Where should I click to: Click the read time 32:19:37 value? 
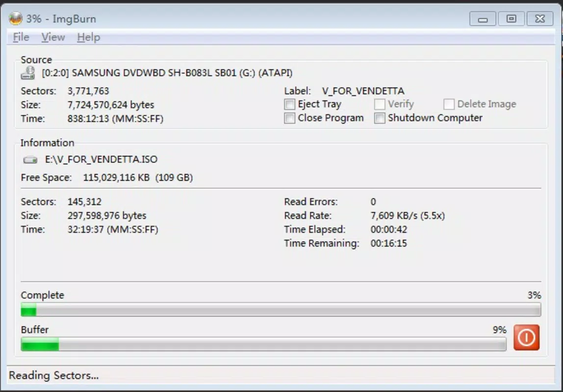(113, 229)
